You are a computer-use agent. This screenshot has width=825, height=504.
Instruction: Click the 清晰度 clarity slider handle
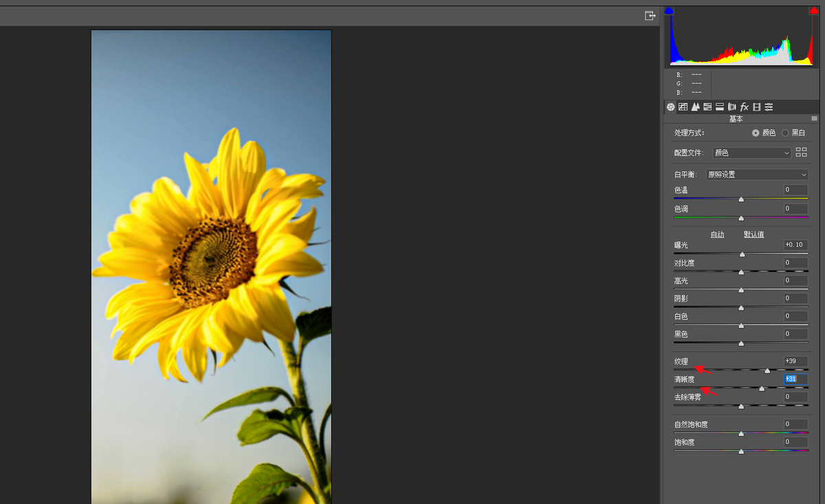click(762, 388)
